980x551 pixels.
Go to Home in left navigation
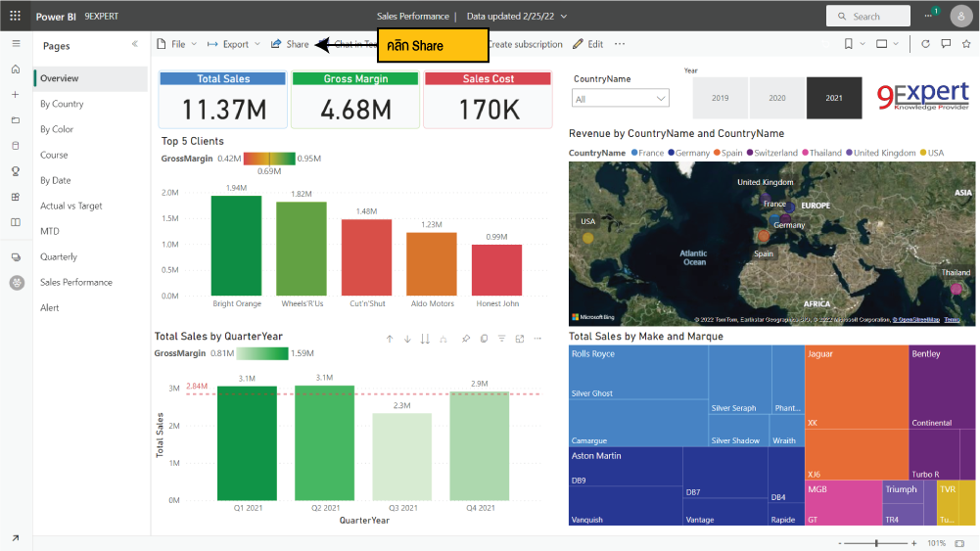15,69
